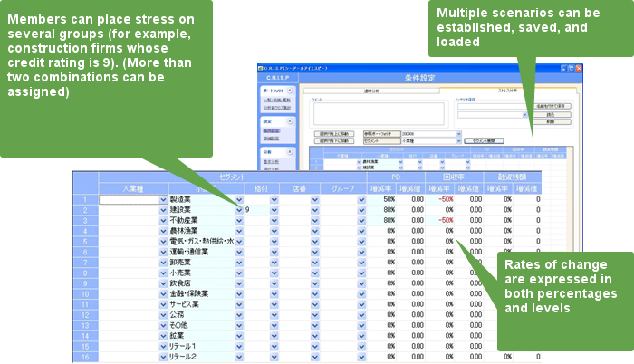Open the 条件設定 link in sidebar
This screenshot has height=364, width=634.
270,129
